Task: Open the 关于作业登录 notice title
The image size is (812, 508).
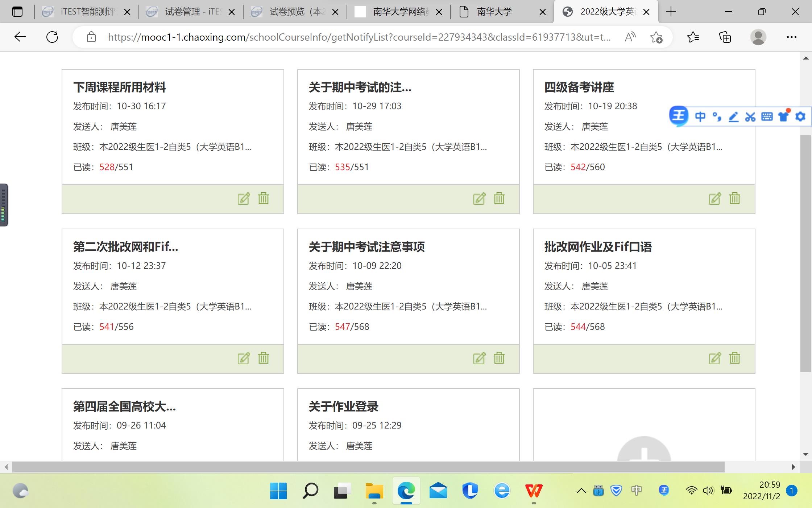Action: tap(343, 406)
